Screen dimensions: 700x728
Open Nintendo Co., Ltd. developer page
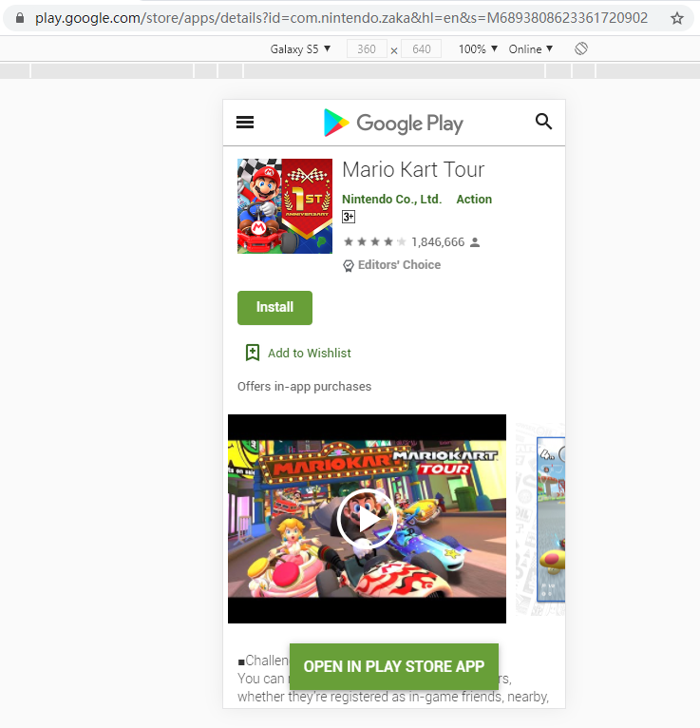tap(391, 200)
